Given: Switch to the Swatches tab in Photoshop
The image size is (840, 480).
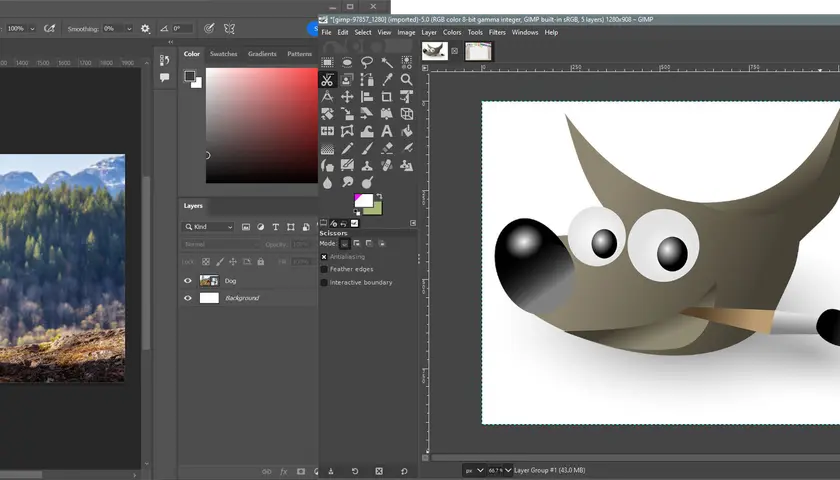Looking at the screenshot, I should (223, 54).
